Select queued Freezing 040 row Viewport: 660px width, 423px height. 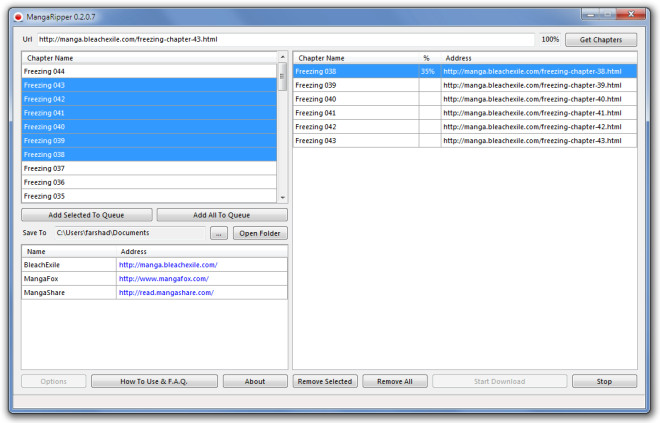point(465,99)
